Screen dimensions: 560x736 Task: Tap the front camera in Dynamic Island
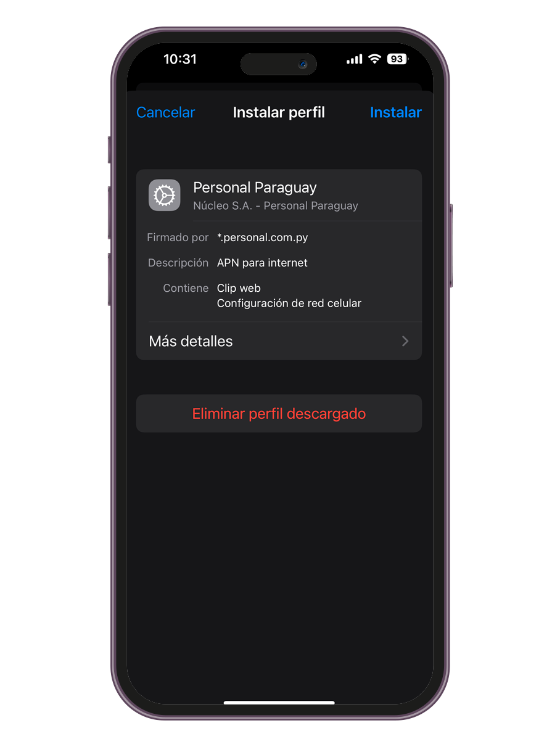pos(303,64)
